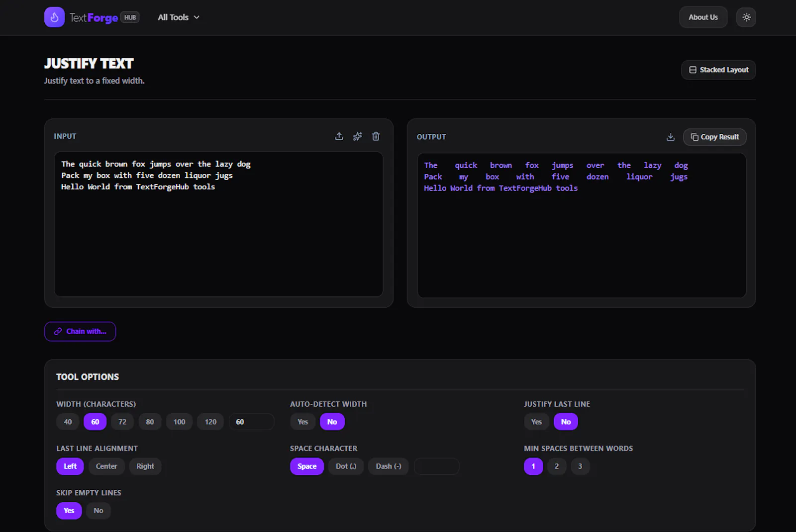796x532 pixels.
Task: Clear input with the trash icon
Action: click(x=376, y=136)
